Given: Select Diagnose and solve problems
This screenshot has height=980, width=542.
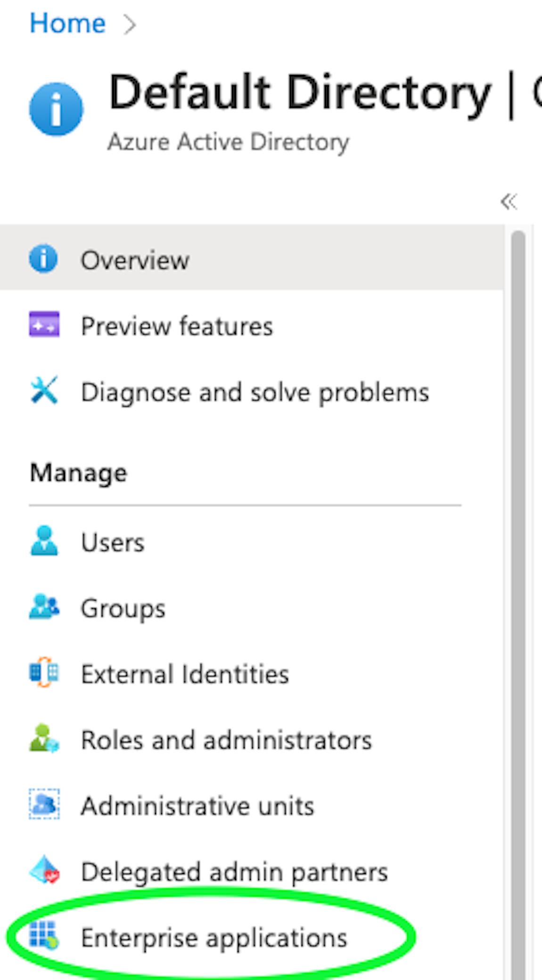Looking at the screenshot, I should [x=255, y=391].
